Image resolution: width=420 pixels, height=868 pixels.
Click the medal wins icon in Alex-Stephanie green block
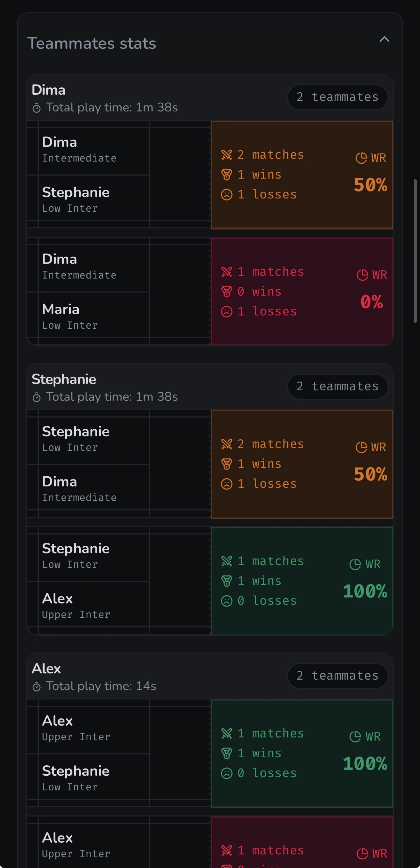point(226,753)
